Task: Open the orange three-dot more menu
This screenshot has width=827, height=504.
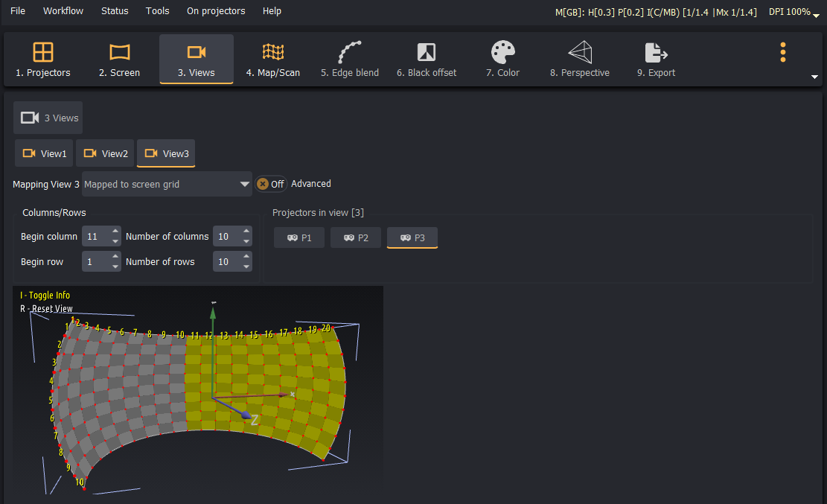Action: click(x=782, y=52)
